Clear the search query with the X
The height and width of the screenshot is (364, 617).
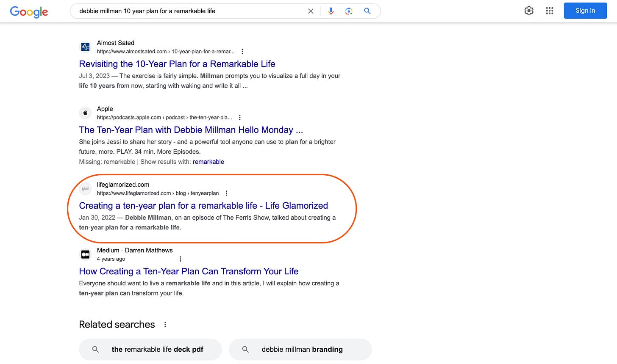[311, 11]
